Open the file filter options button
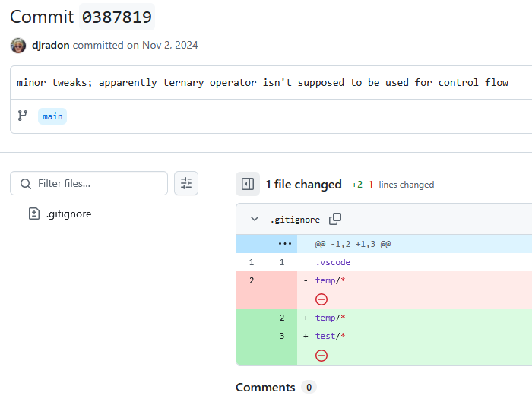Screen dimensions: 532x402 (x=186, y=183)
